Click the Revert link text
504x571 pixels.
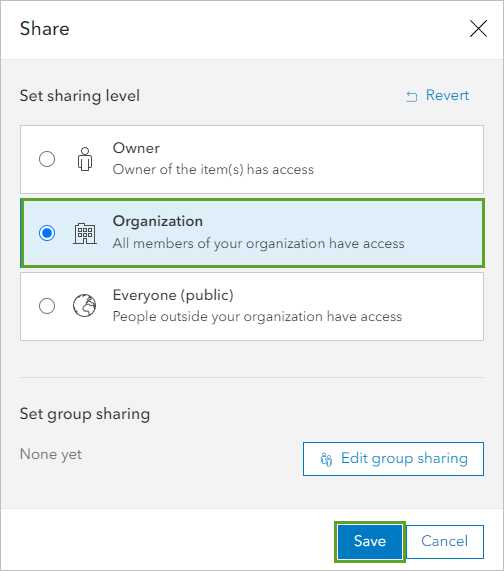[448, 95]
